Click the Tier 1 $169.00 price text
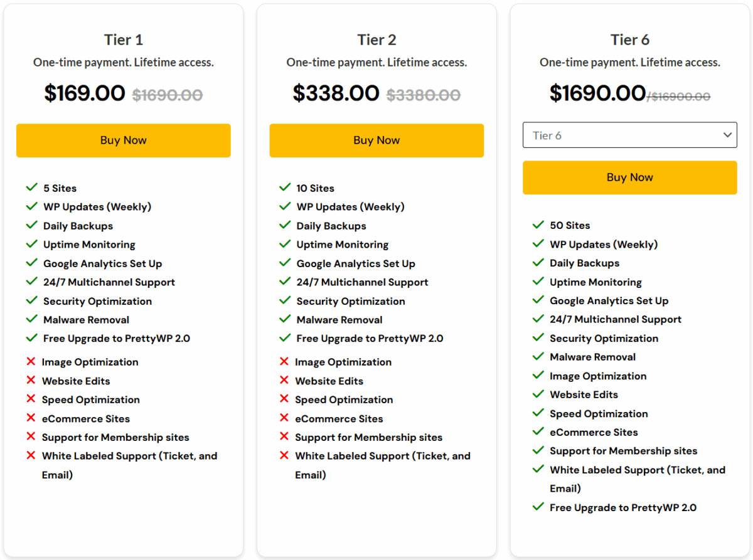Screen dimensions: 753x560 click(85, 93)
